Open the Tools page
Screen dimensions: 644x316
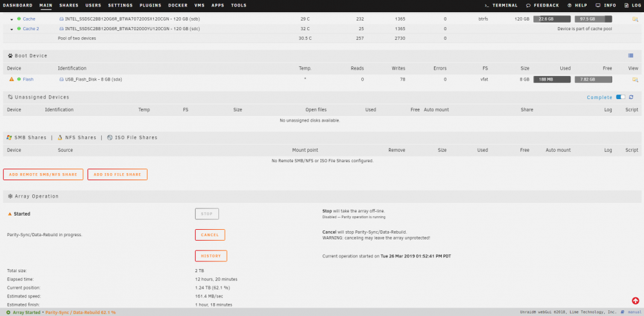pyautogui.click(x=239, y=5)
